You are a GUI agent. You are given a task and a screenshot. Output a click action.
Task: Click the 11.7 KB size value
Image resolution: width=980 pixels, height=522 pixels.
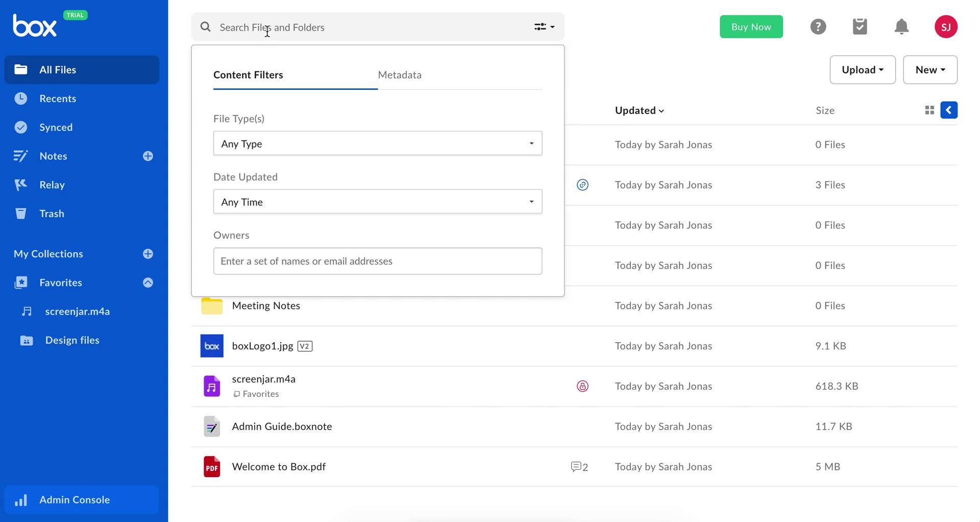pyautogui.click(x=834, y=426)
